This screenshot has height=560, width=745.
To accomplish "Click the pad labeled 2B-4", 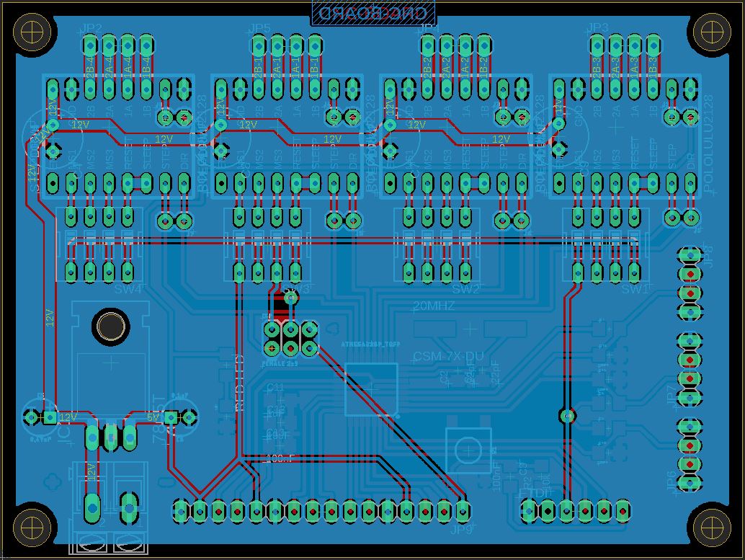I will point(90,46).
